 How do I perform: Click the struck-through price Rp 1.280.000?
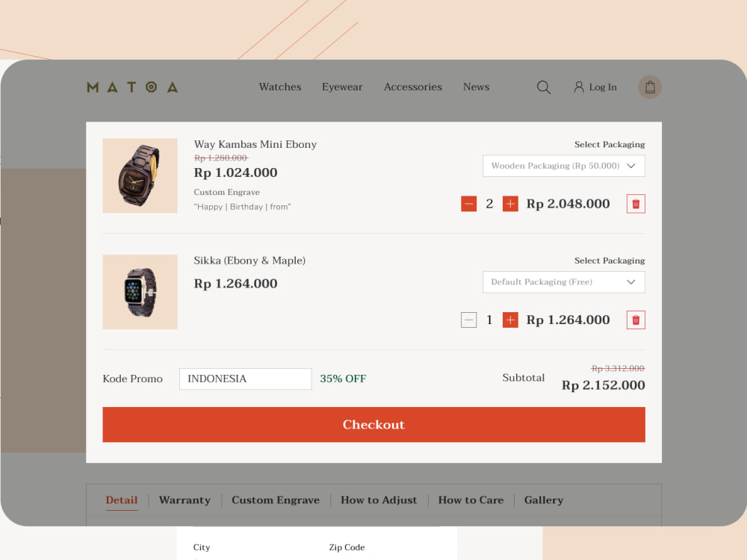coord(220,158)
